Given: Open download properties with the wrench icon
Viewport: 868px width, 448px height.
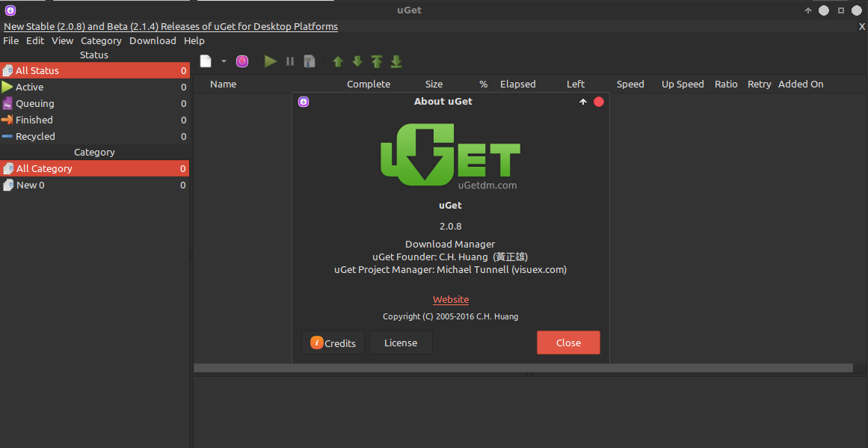Looking at the screenshot, I should (x=310, y=61).
